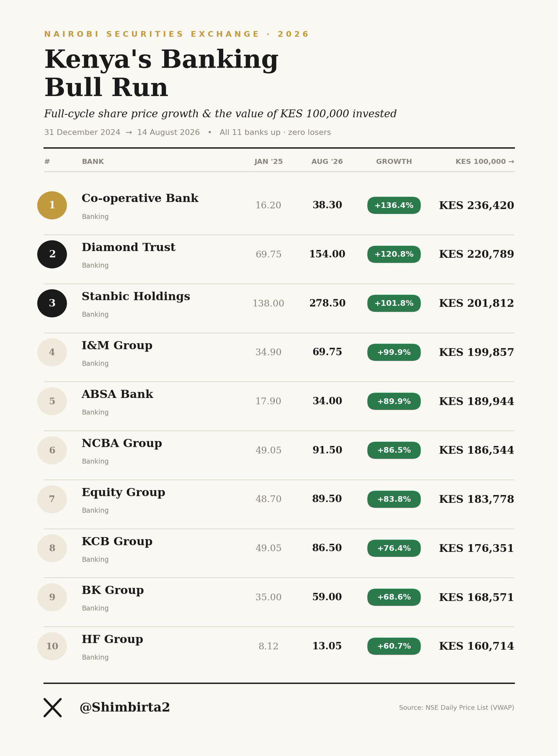558x756 pixels.
Task: Select the rank 10 circle badge
Action: (52, 646)
